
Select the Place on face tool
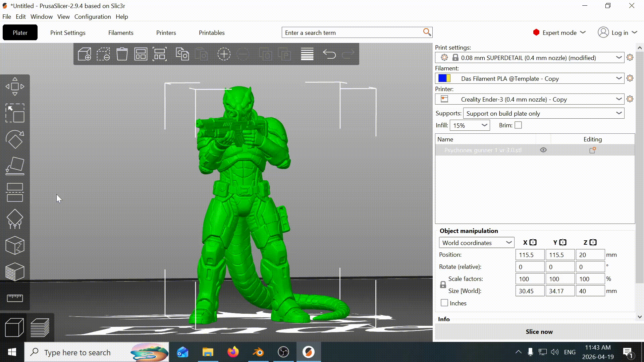point(15,166)
